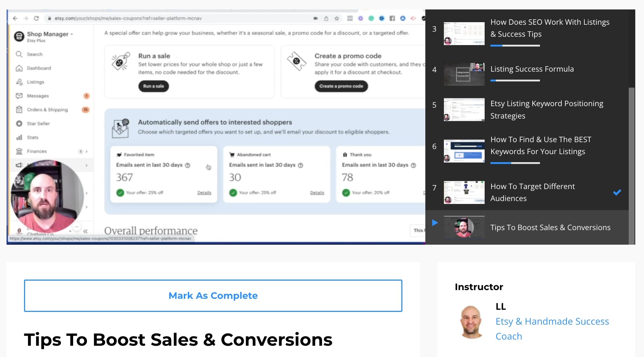Click the Finances bank icon

tap(19, 151)
